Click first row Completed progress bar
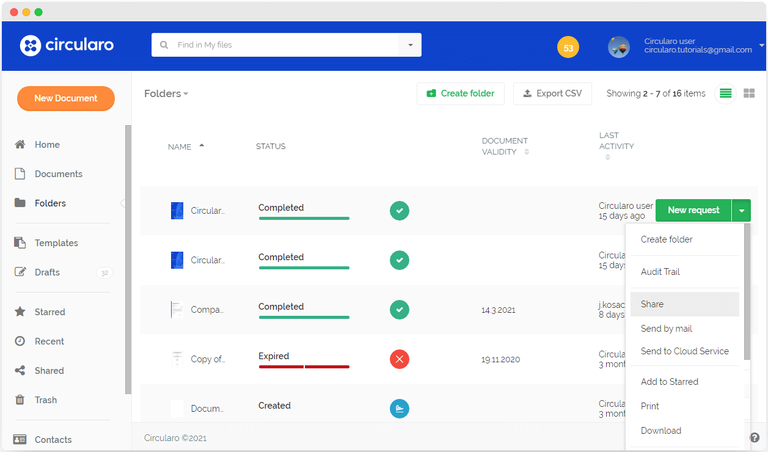The height and width of the screenshot is (452, 768). pos(304,218)
